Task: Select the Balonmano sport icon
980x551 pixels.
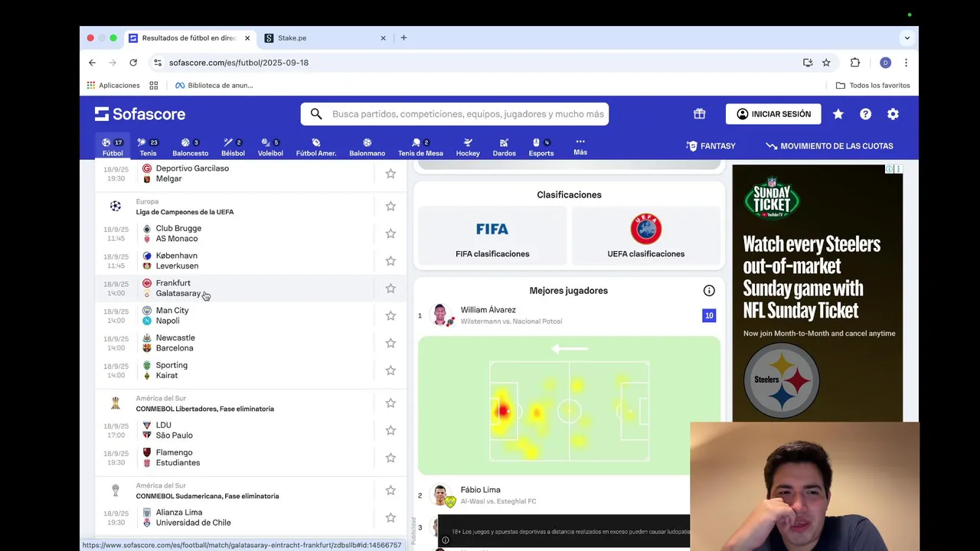Action: pyautogui.click(x=367, y=147)
